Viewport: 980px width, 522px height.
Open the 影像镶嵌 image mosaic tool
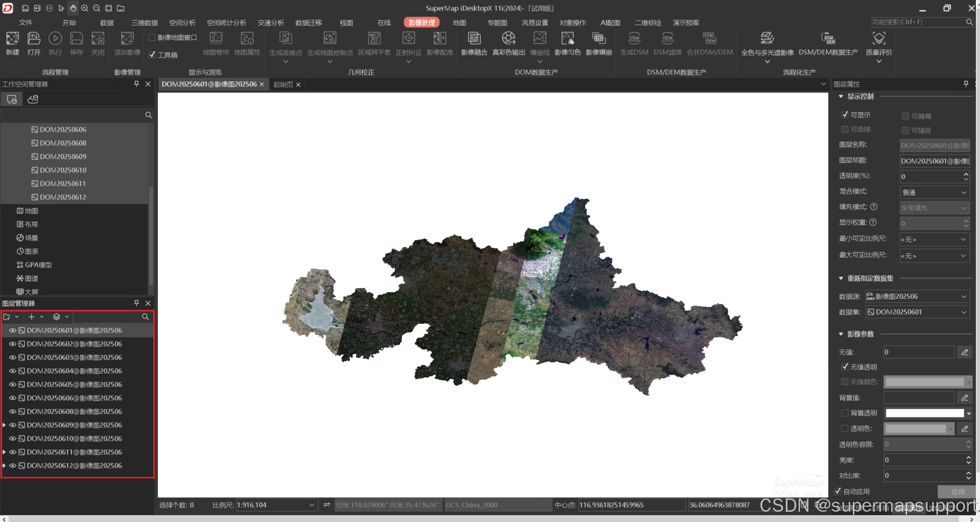599,38
